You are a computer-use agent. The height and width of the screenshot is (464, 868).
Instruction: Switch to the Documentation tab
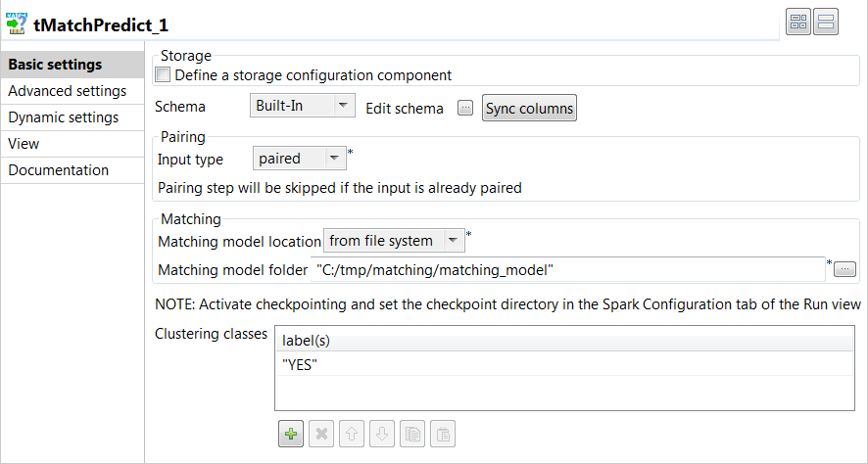click(59, 170)
